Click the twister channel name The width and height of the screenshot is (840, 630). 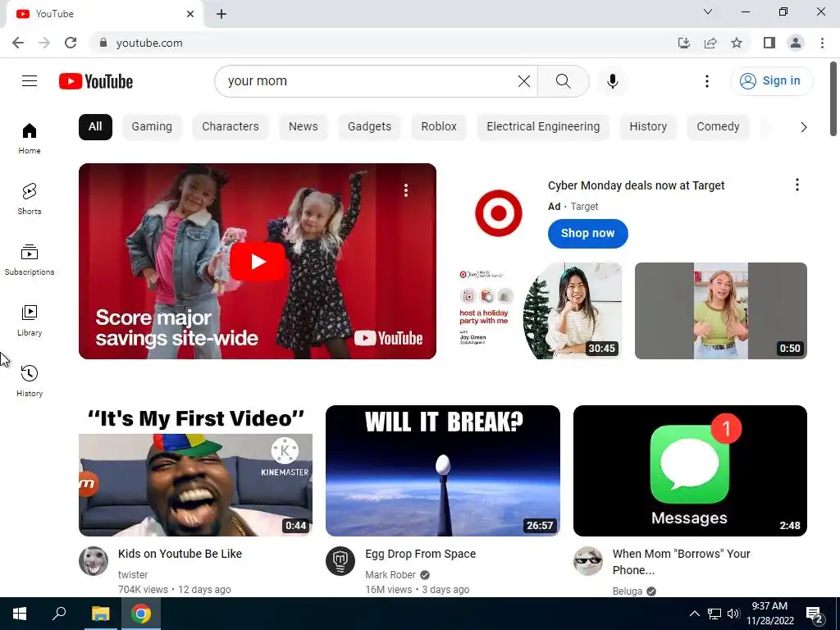click(133, 575)
